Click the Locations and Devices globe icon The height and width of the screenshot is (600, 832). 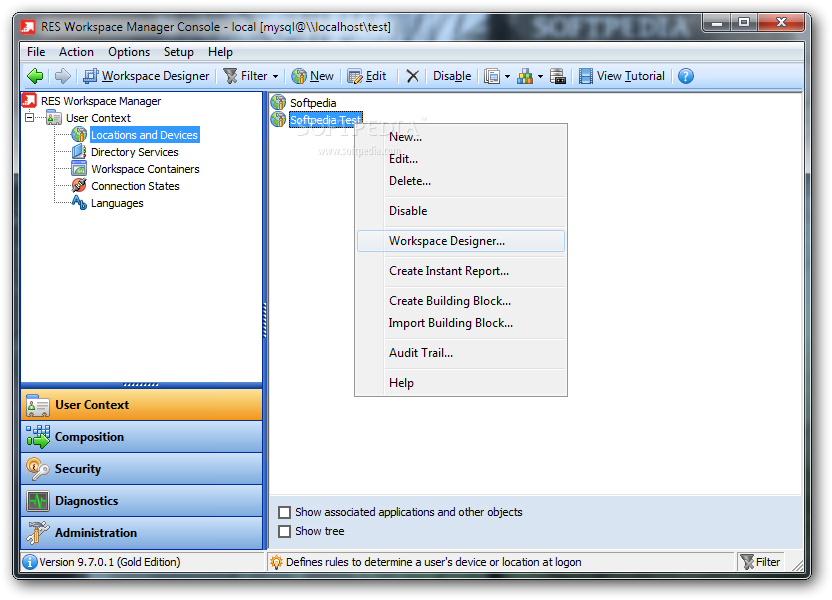[79, 135]
